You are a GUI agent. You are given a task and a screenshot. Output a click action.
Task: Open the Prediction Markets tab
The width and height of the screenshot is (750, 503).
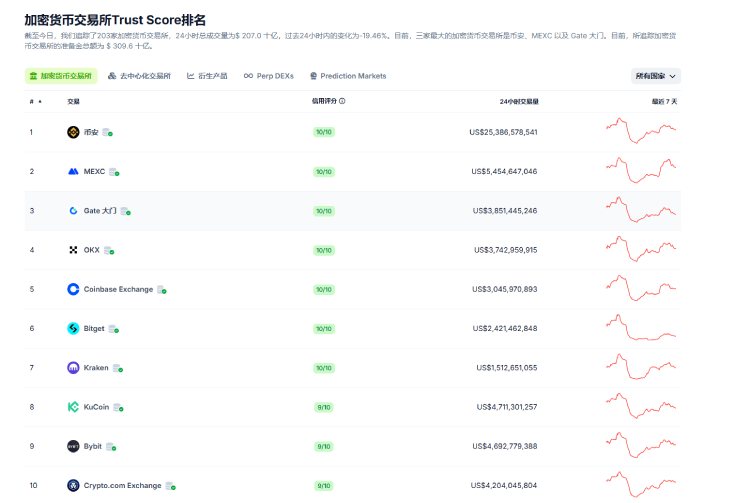347,76
